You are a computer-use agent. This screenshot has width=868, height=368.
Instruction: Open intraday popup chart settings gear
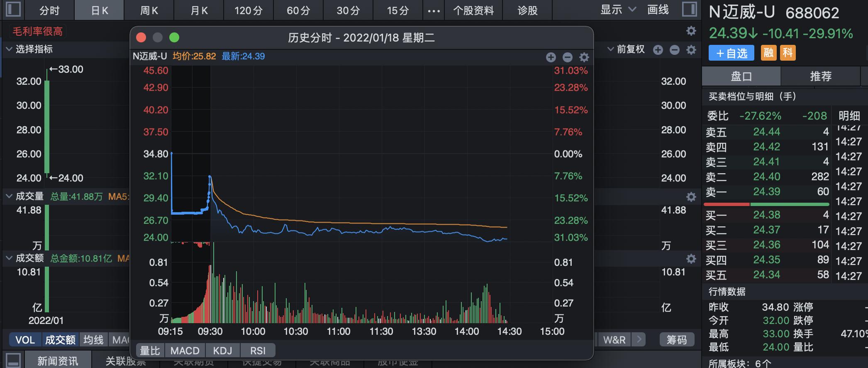pyautogui.click(x=584, y=57)
